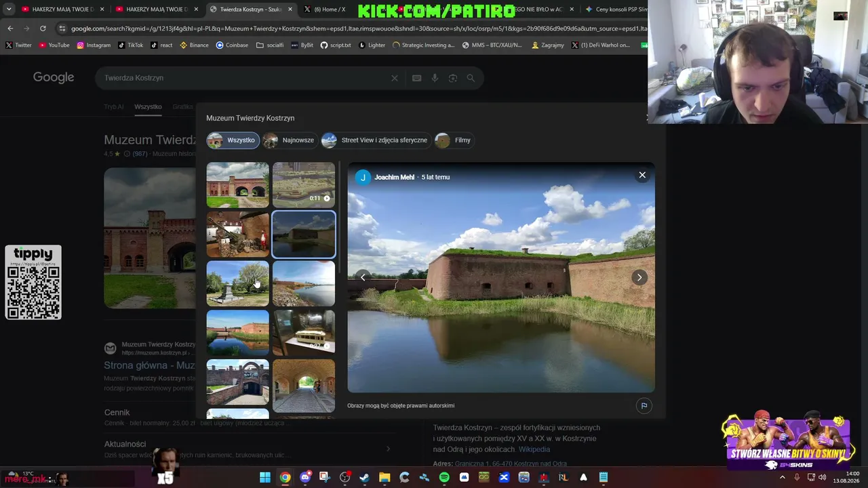This screenshot has height=488, width=868.
Task: Open the museum cannon exhibit thumbnail
Action: [237, 235]
